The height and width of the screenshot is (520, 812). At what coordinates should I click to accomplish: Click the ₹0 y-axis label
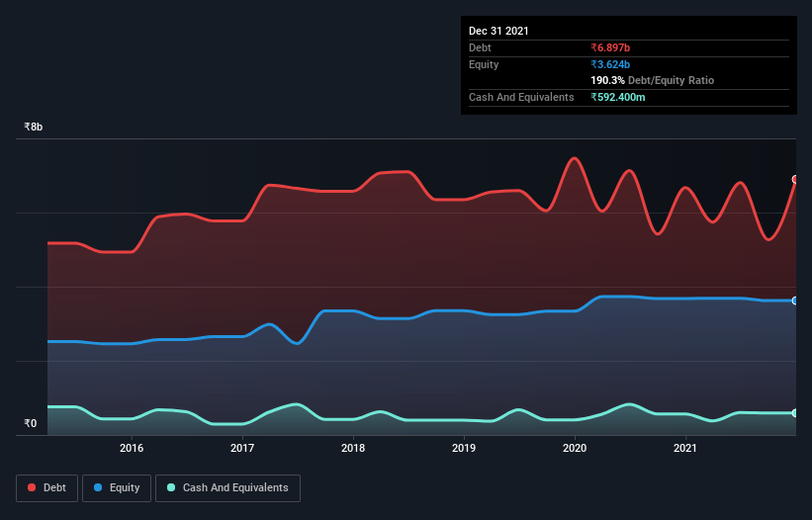click(x=31, y=423)
